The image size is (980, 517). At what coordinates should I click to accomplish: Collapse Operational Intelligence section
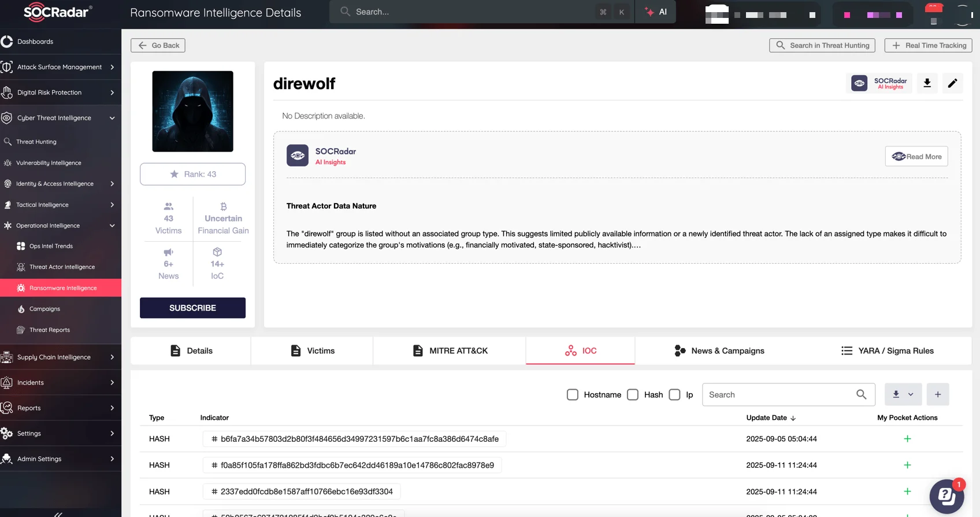coord(61,226)
